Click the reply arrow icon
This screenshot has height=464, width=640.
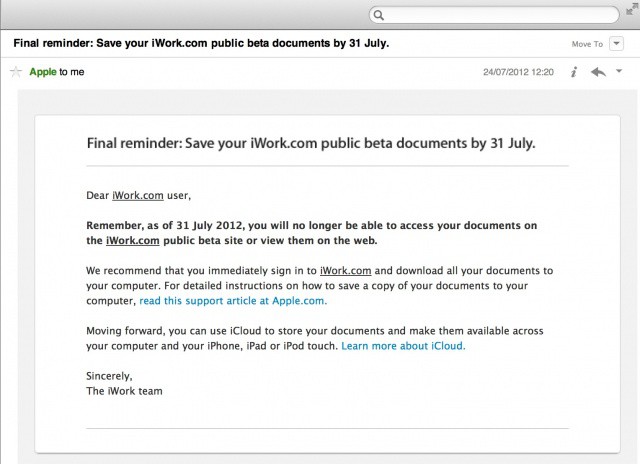coord(598,72)
